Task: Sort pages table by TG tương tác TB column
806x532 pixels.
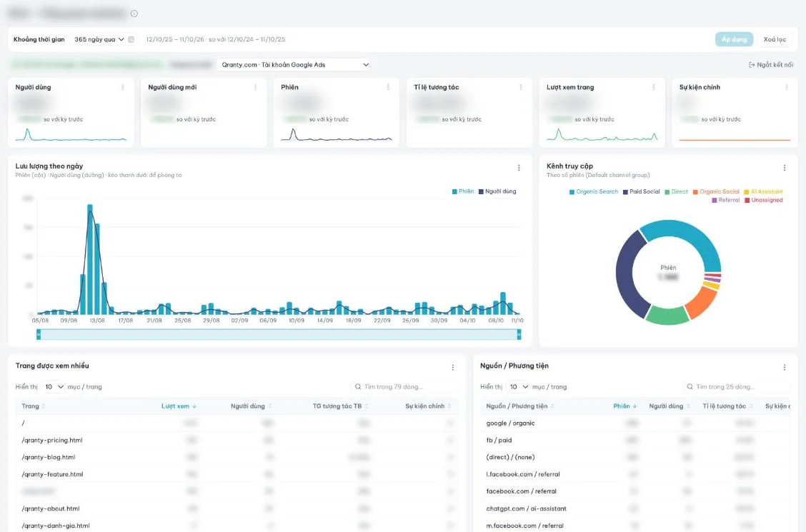Action: click(x=340, y=406)
